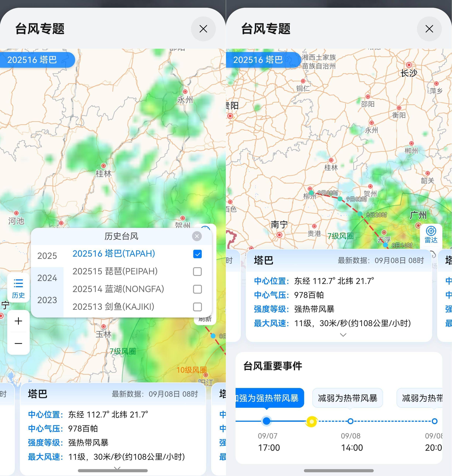Zoom out the map with minus button

pos(18,343)
